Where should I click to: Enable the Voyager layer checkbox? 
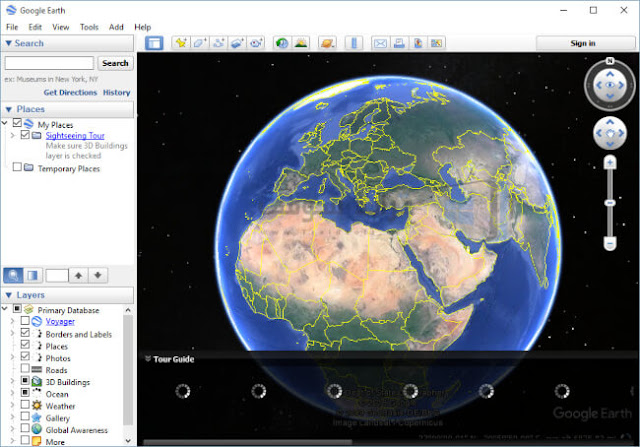pyautogui.click(x=25, y=320)
